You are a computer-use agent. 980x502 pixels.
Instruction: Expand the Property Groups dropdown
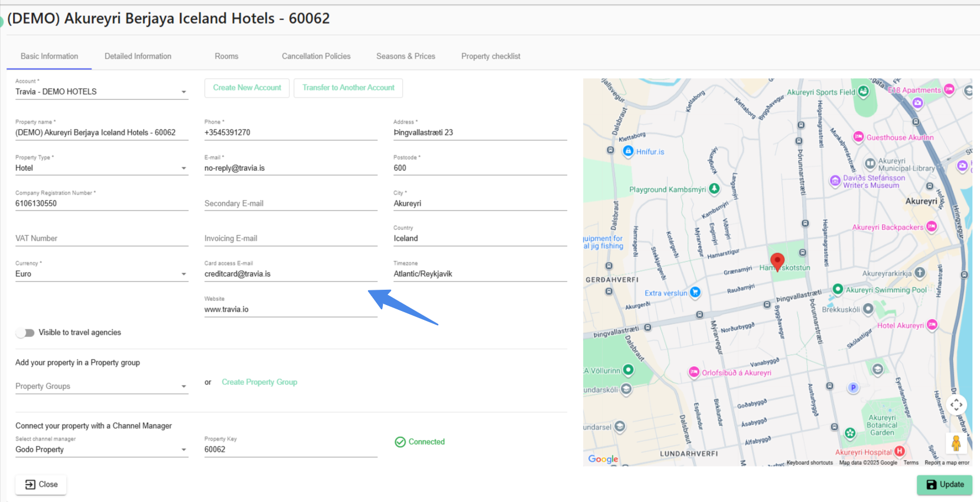click(x=102, y=386)
